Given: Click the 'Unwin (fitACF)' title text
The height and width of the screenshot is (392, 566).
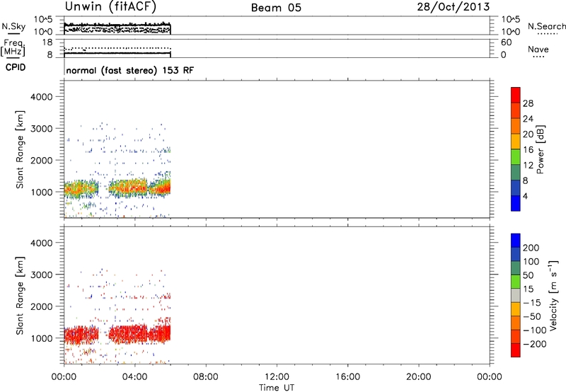Looking at the screenshot, I should [x=110, y=7].
